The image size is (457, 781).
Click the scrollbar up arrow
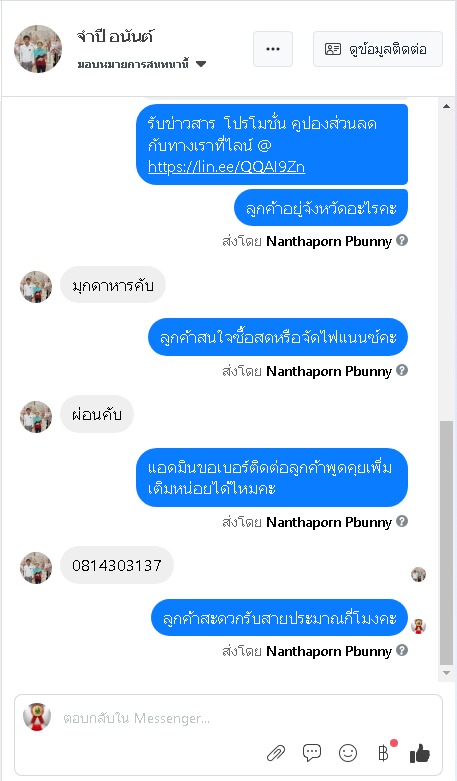point(447,106)
